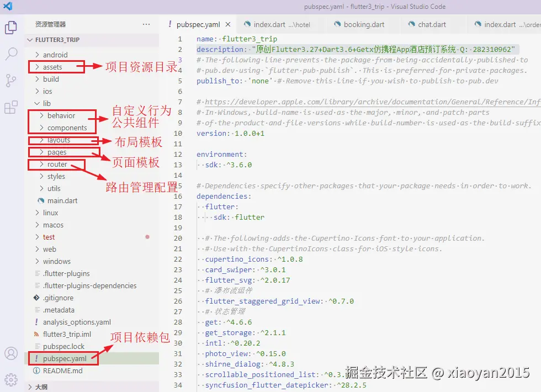
Task: Expand the android folder
Action: coord(38,55)
